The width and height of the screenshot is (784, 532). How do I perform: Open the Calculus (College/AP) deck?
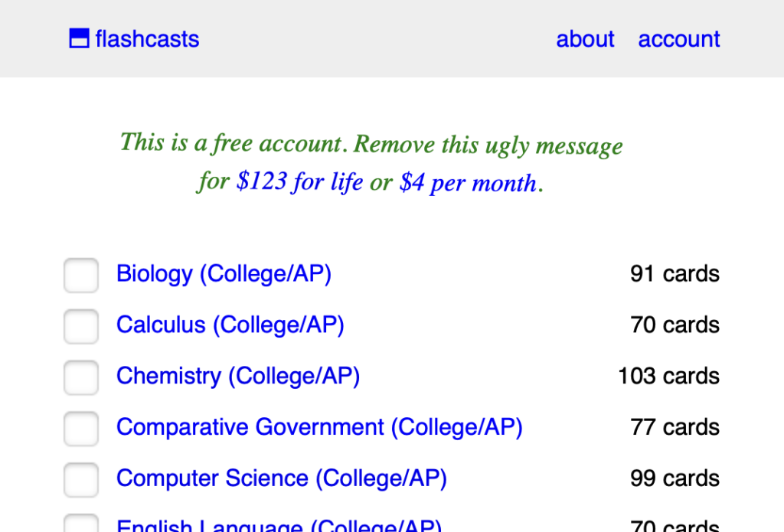pyautogui.click(x=230, y=325)
